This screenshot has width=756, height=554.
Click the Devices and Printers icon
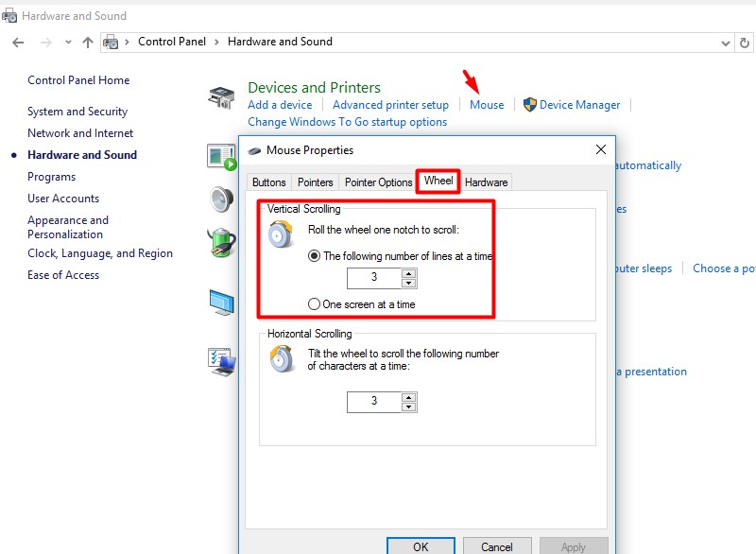click(x=221, y=97)
